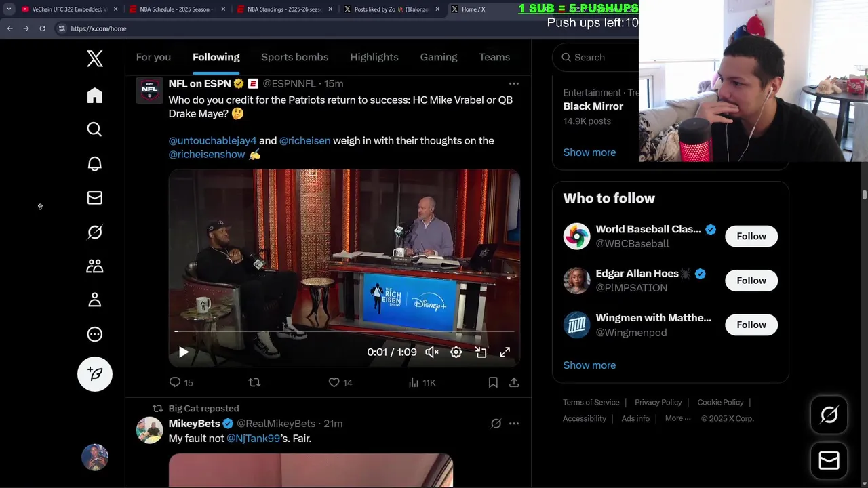This screenshot has width=868, height=488.
Task: Seek on the video progress bar
Action: [344, 331]
